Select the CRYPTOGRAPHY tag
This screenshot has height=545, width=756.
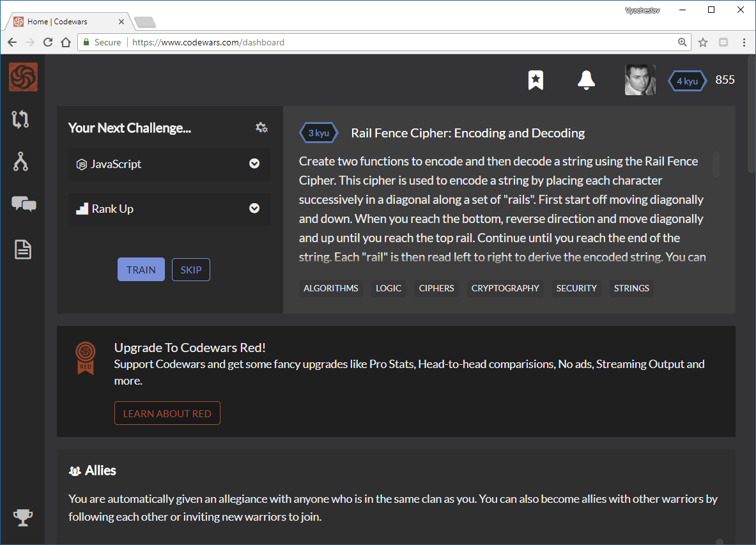[x=505, y=288]
